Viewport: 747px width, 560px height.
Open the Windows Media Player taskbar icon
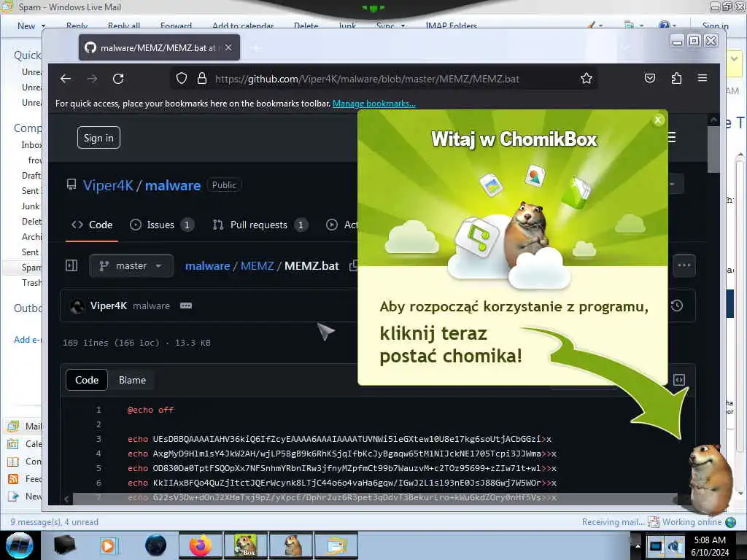tap(109, 545)
